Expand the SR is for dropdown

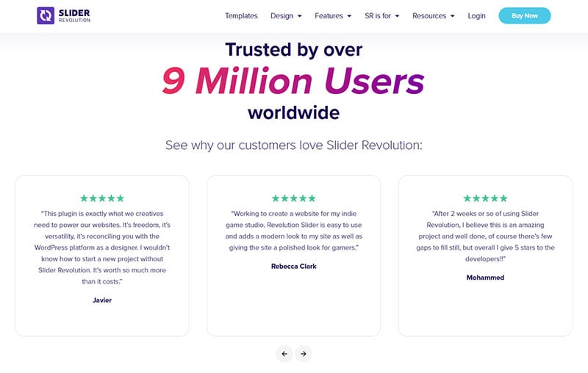(381, 15)
